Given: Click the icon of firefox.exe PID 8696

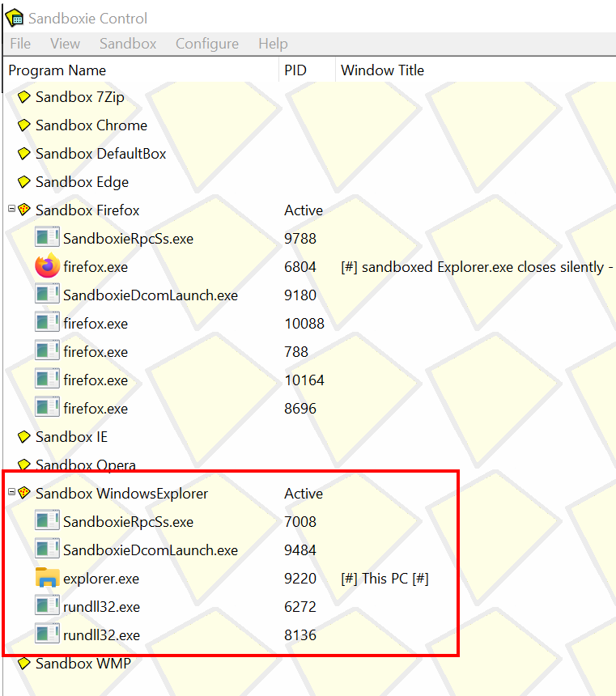Looking at the screenshot, I should [47, 407].
